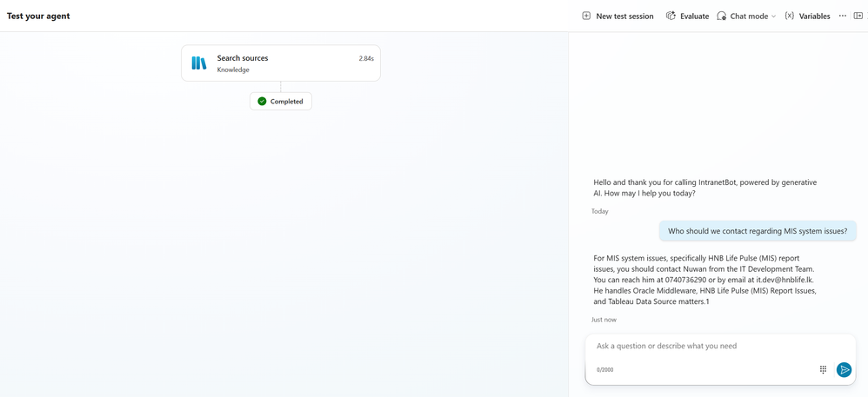
Task: Focus the Ask a question input field
Action: [x=719, y=346]
